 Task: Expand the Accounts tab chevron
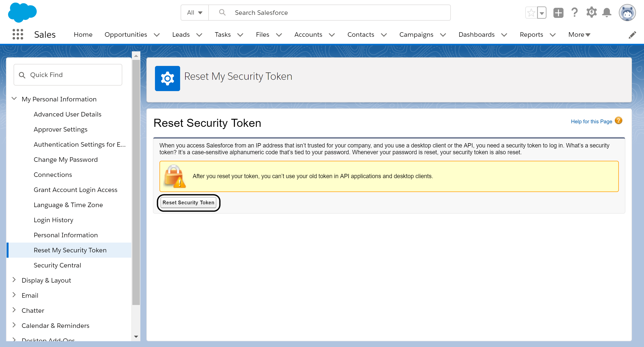(332, 35)
